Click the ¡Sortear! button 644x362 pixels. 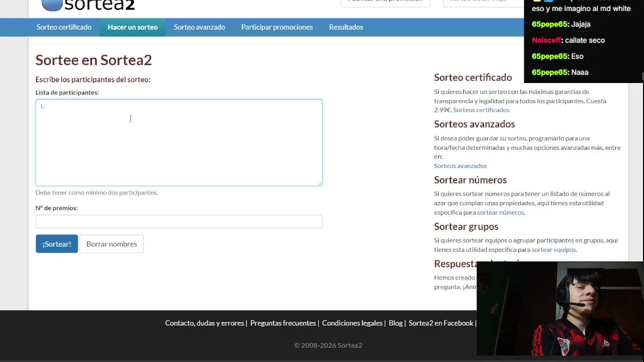tap(57, 244)
